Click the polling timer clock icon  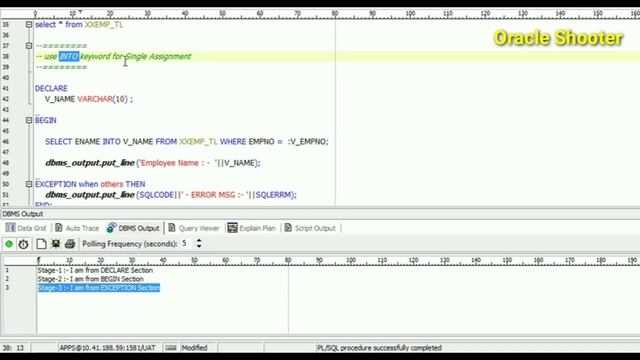(x=23, y=244)
